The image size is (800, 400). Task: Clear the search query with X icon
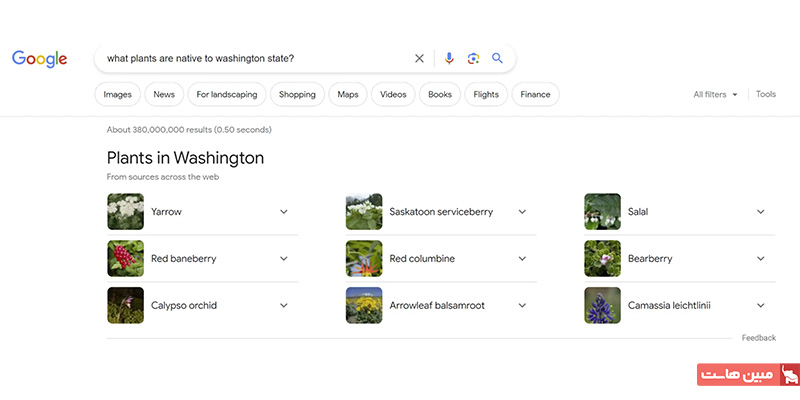(x=419, y=58)
